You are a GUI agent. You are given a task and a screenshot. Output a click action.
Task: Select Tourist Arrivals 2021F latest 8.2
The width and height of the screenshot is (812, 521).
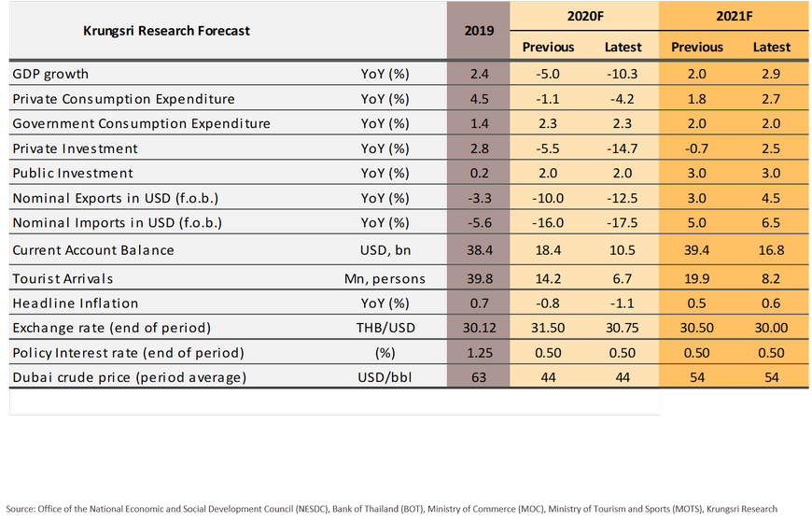[x=771, y=278]
